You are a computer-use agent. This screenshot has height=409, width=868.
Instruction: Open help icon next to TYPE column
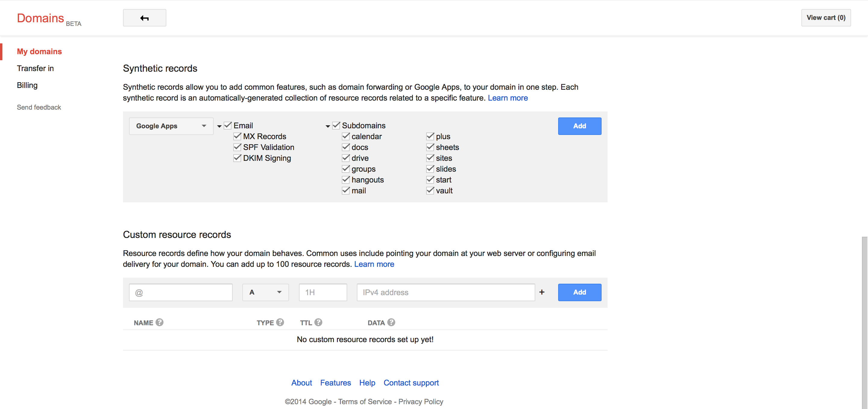[x=280, y=323]
